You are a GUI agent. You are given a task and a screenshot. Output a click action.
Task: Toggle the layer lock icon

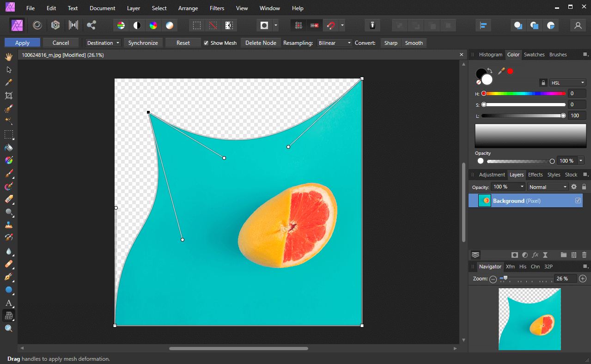[584, 187]
